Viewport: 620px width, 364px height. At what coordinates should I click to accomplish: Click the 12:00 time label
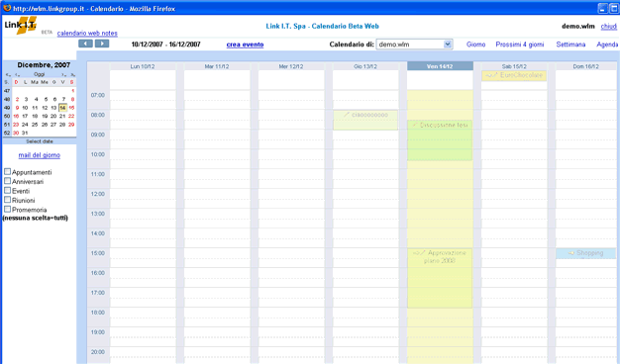[x=98, y=194]
